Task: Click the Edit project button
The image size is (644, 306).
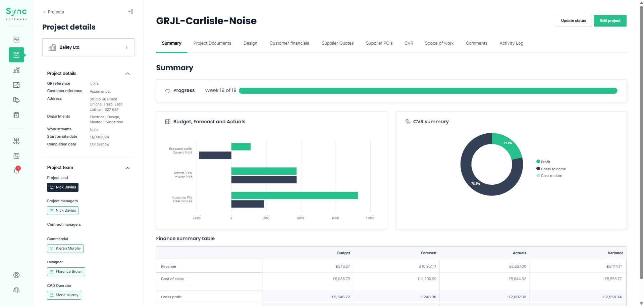Action: [x=610, y=20]
